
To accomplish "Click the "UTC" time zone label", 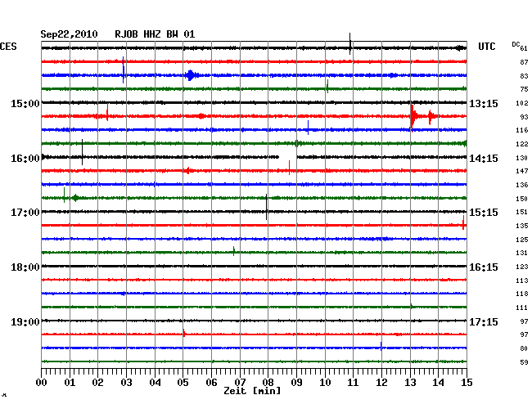I will click(487, 47).
